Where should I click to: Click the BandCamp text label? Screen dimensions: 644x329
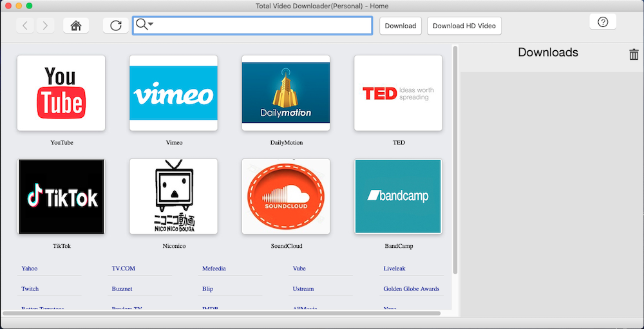(399, 246)
